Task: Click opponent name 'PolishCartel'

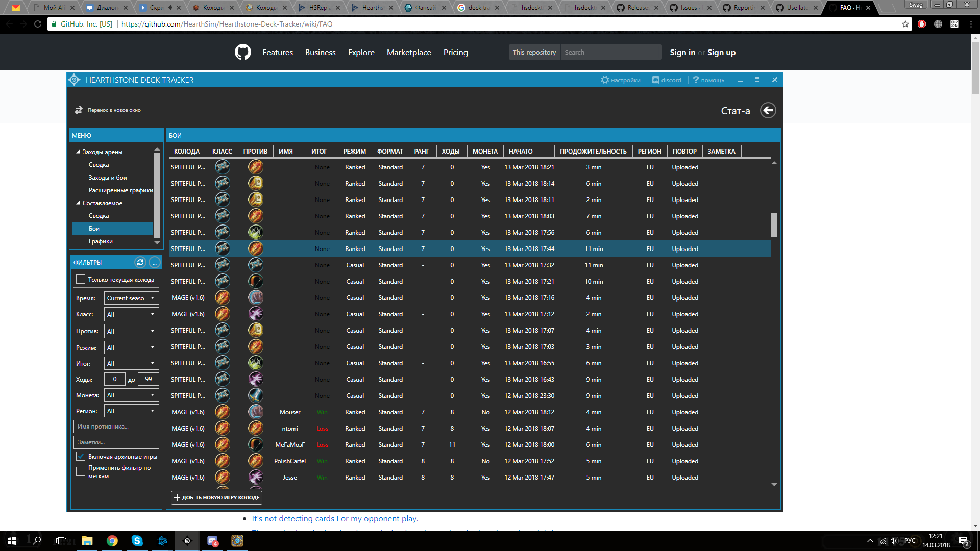Action: (x=290, y=461)
